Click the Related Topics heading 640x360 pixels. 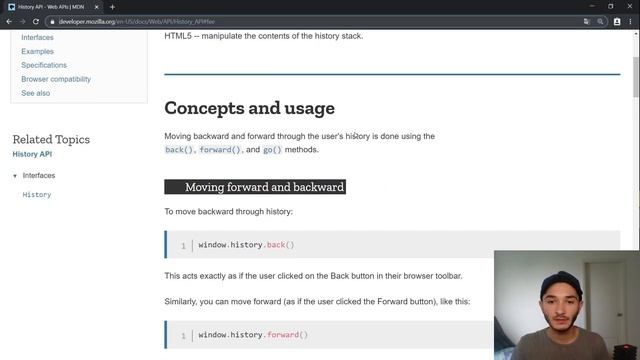pos(51,140)
